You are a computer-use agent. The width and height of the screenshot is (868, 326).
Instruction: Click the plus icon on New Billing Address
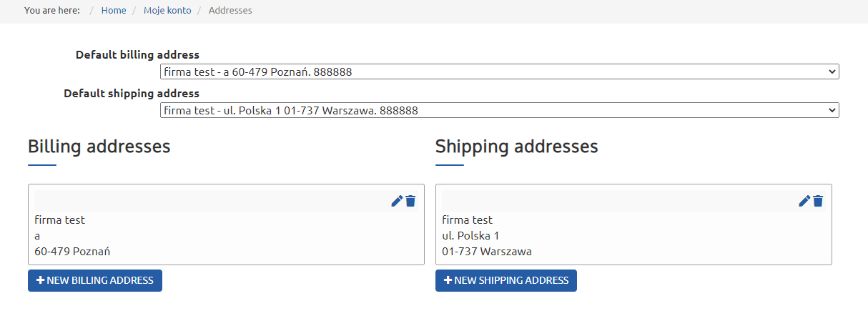[40, 280]
